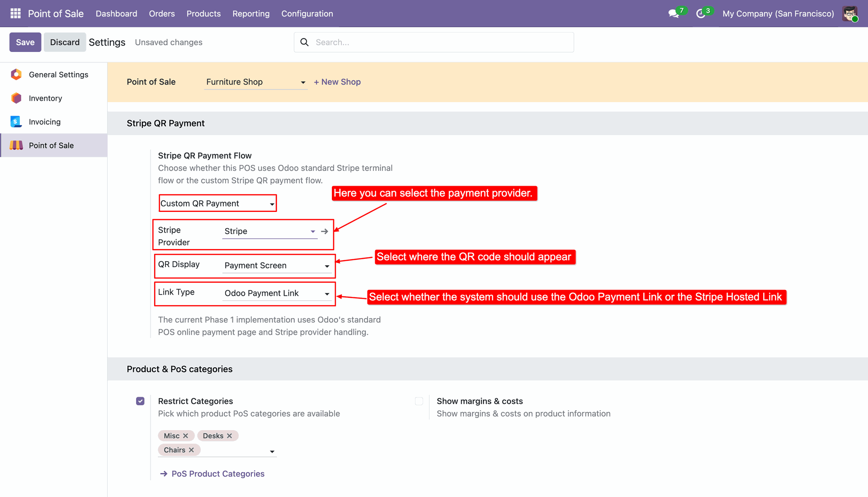The height and width of the screenshot is (497, 868).
Task: Open the Reporting menu
Action: click(x=251, y=14)
